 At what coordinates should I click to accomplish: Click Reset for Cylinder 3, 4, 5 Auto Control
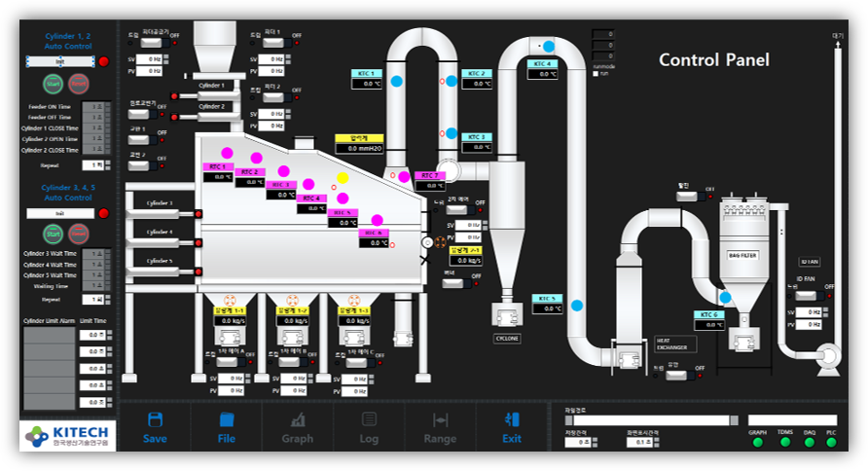pos(79,234)
